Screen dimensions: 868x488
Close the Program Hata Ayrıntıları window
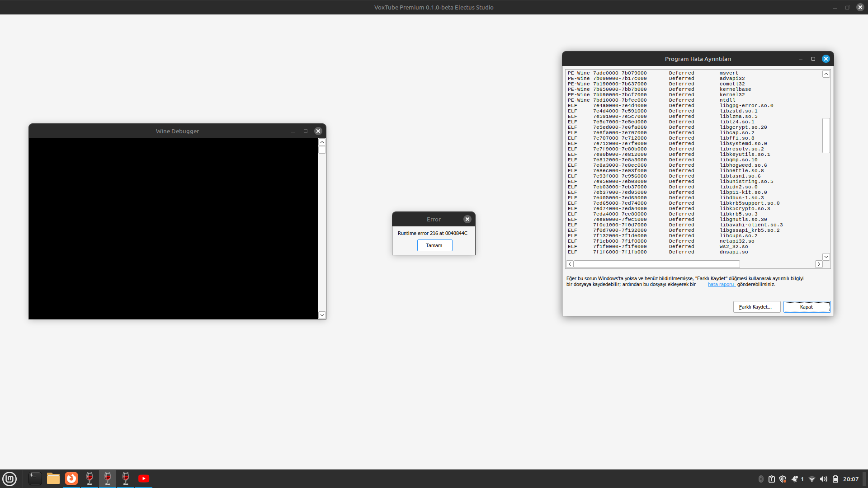pos(826,59)
